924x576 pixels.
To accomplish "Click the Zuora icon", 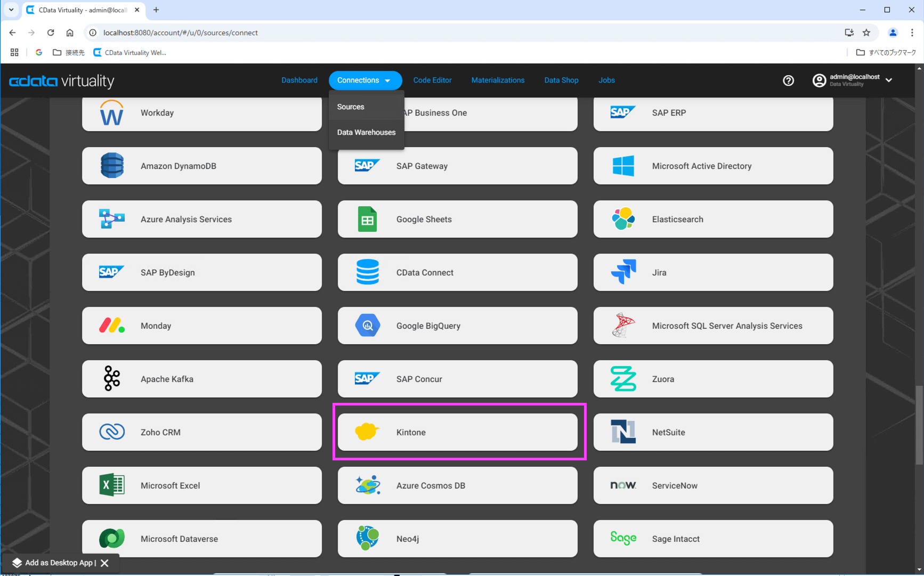I will pos(623,379).
